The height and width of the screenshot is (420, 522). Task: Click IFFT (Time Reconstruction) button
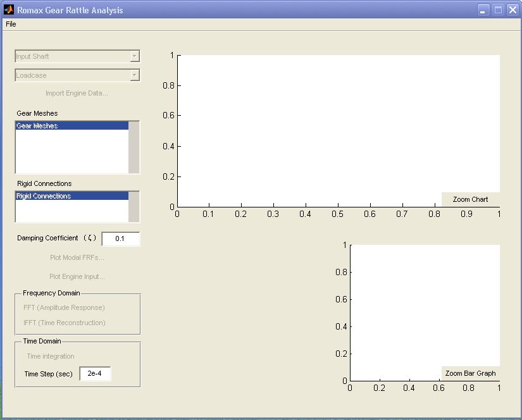point(65,323)
